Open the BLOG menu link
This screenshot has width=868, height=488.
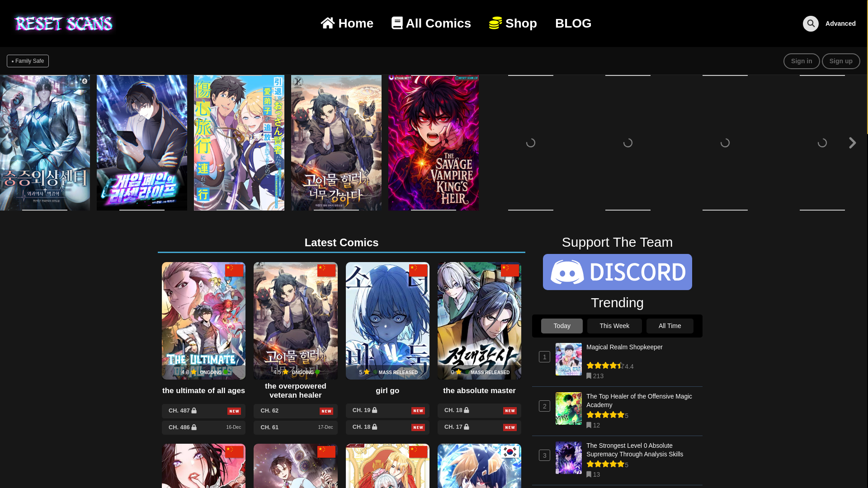click(573, 23)
